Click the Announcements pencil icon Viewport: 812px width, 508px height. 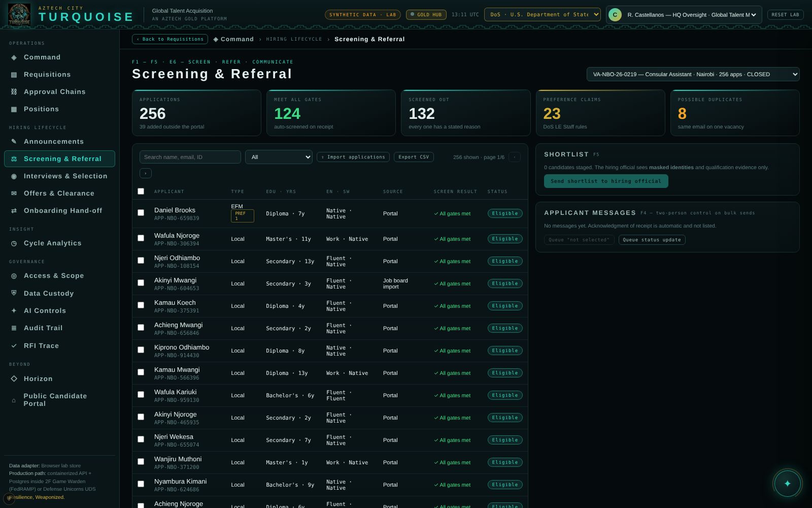click(x=14, y=142)
